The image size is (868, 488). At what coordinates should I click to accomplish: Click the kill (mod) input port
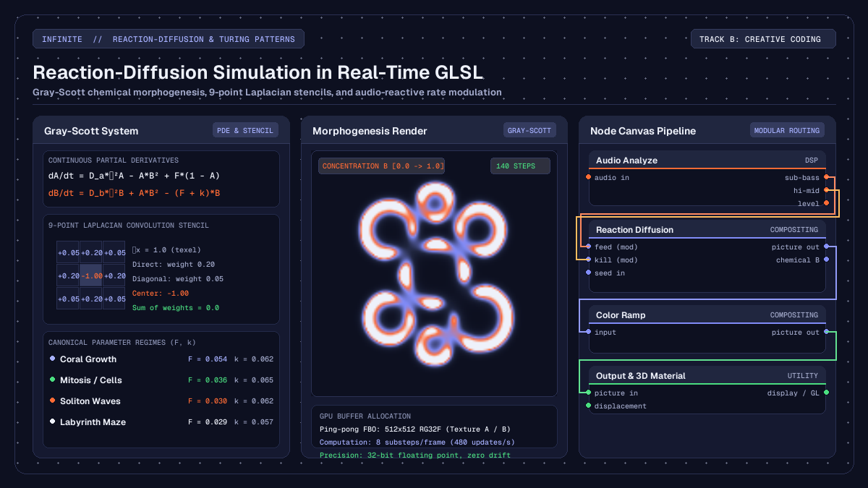pos(589,260)
